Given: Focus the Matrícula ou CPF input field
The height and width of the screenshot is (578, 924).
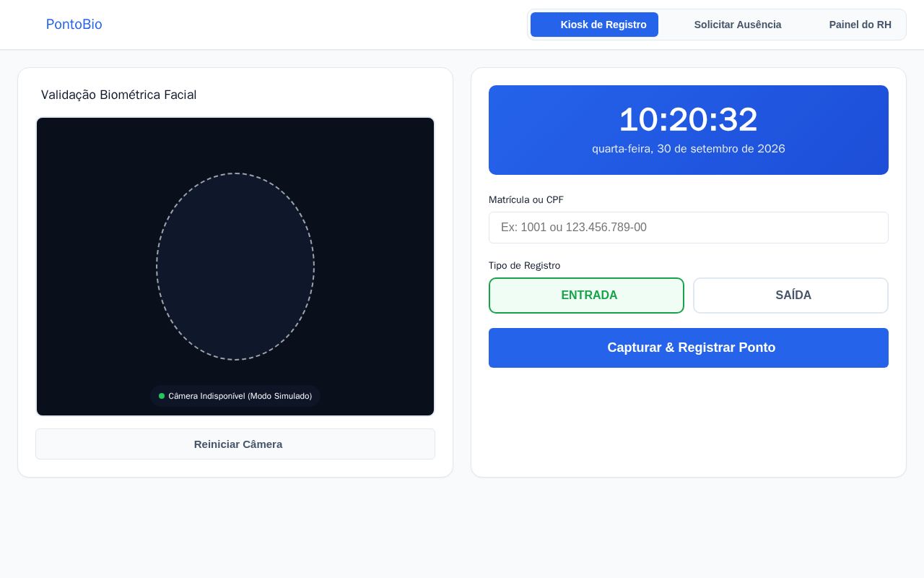Looking at the screenshot, I should (x=689, y=228).
